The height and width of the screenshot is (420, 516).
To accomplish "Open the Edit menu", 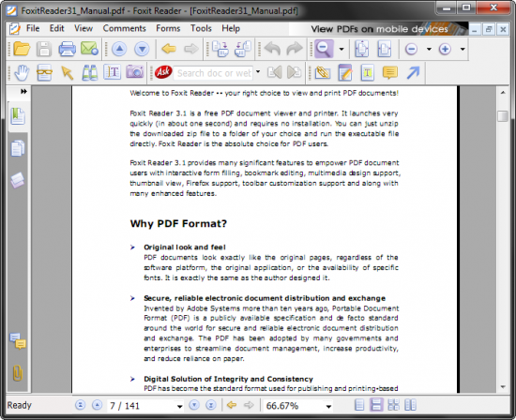I will coord(56,29).
